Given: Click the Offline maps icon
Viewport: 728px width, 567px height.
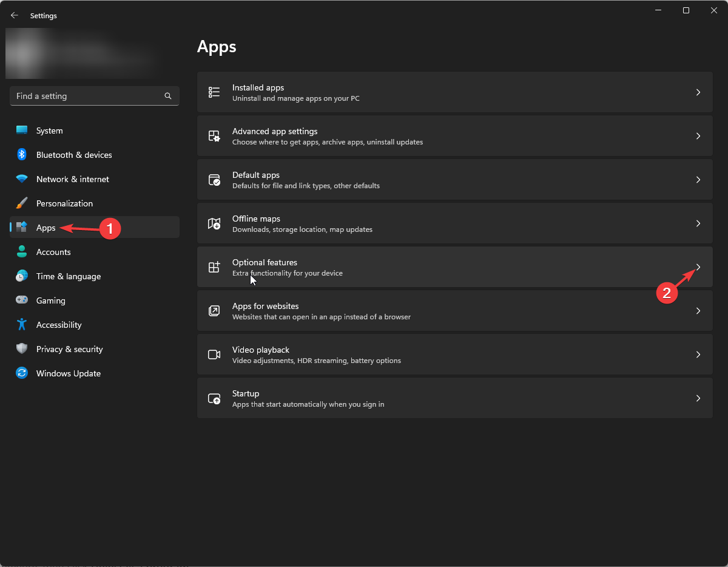Looking at the screenshot, I should (214, 223).
